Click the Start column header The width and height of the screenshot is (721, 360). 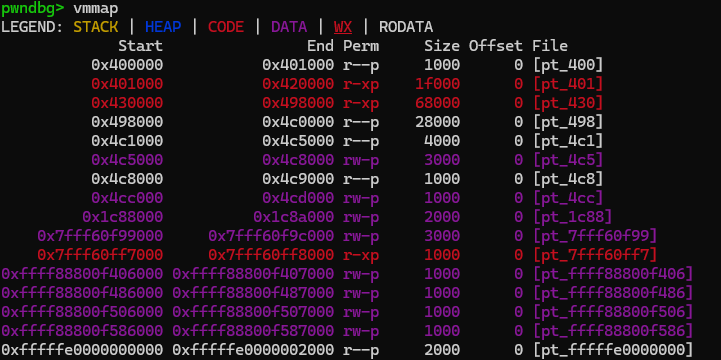(141, 46)
